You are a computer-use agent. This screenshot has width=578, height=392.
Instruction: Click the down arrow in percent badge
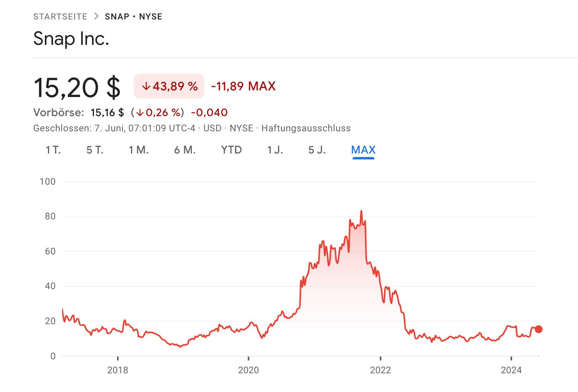tap(146, 86)
